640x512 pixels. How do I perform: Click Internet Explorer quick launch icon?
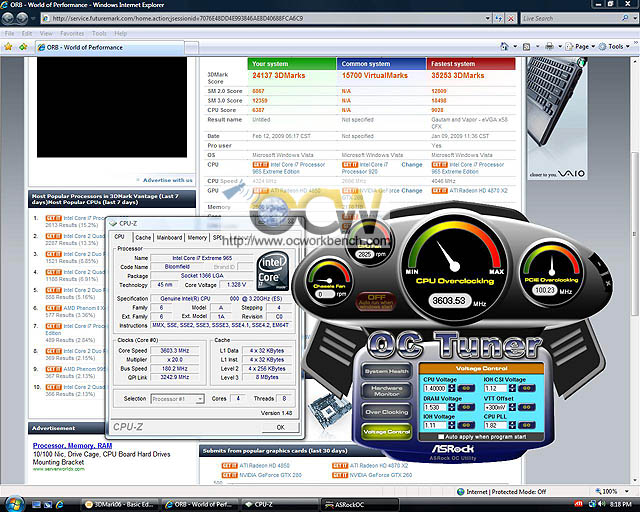pyautogui.click(x=60, y=505)
